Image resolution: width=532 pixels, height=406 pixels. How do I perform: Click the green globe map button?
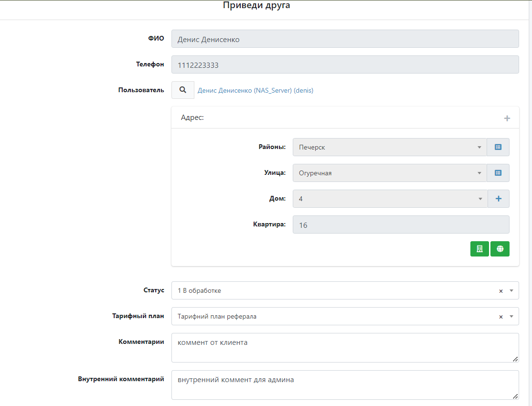pos(500,249)
